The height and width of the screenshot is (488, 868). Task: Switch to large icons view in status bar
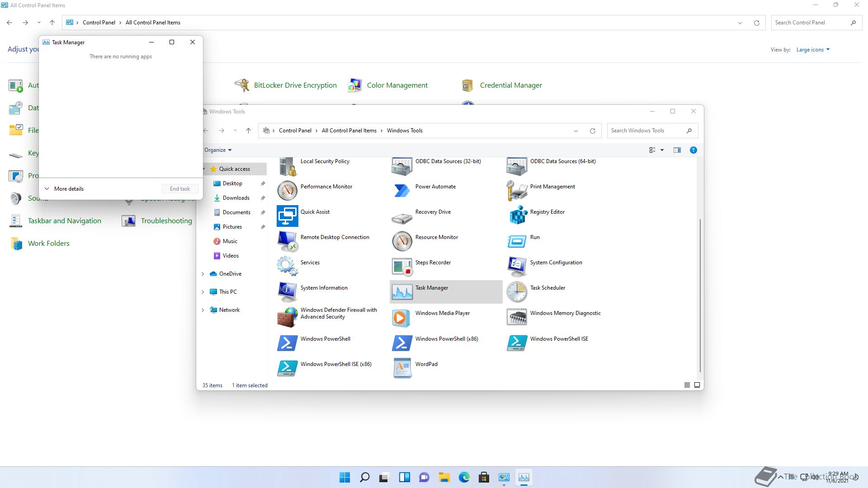click(x=697, y=385)
